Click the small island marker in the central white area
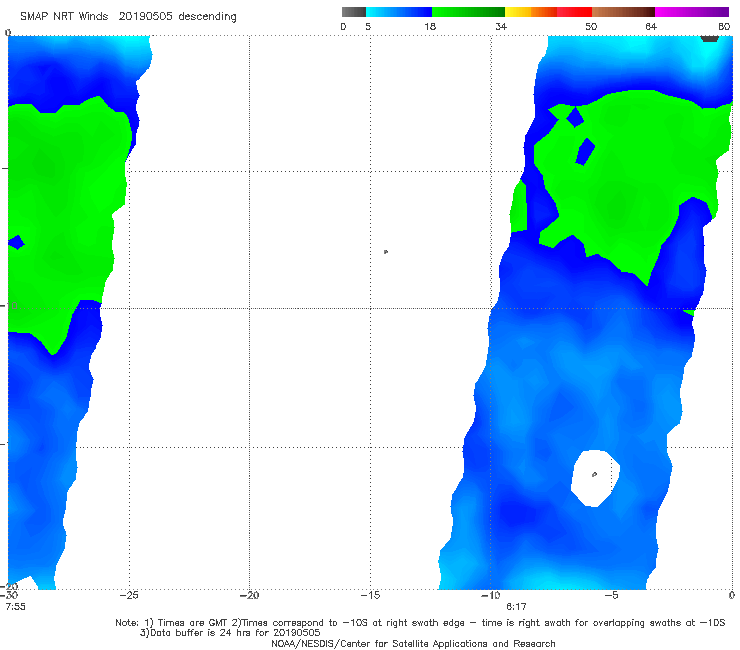This screenshot has height=650, width=740. [x=386, y=252]
